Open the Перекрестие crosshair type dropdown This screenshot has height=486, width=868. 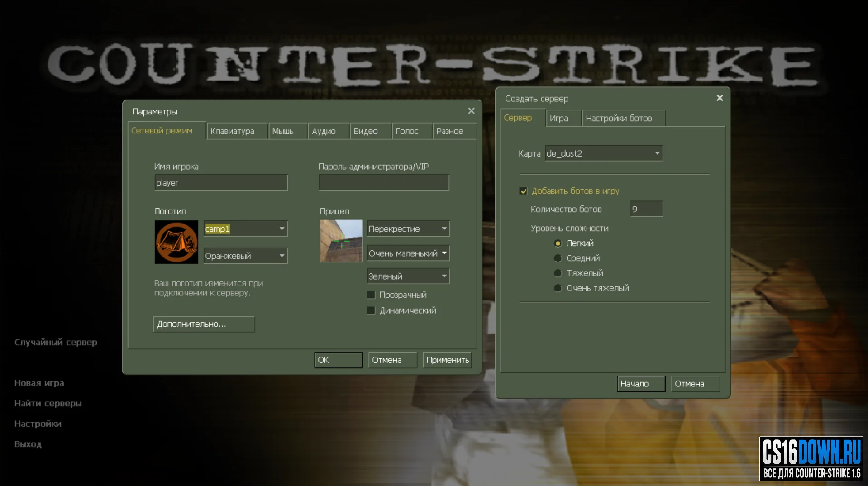point(408,229)
